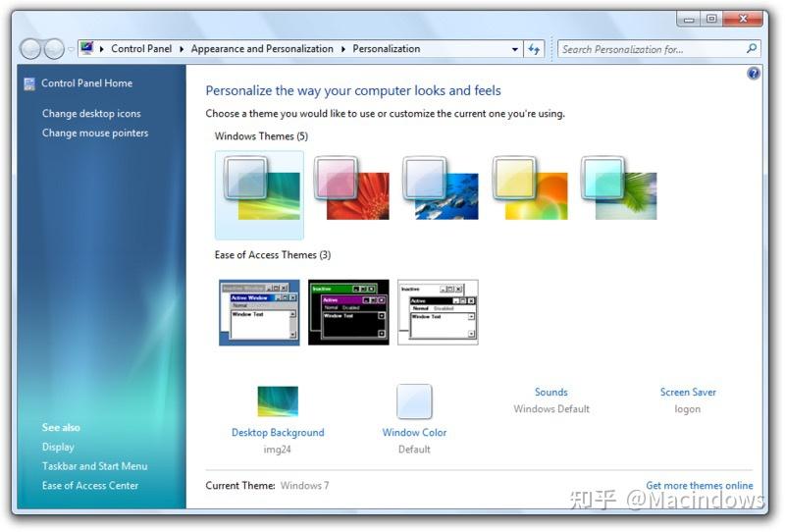Expand the chevron before Control Panel breadcrumb

pos(102,49)
